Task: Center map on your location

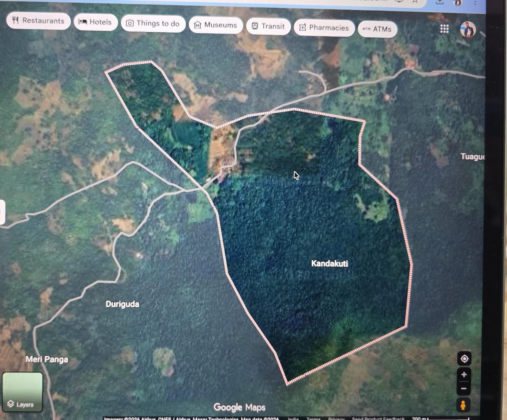Action: tap(464, 359)
